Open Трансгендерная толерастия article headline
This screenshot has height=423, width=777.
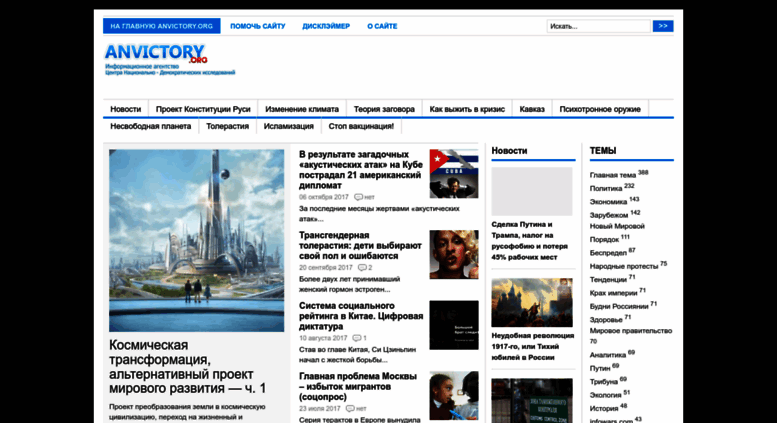(360, 246)
